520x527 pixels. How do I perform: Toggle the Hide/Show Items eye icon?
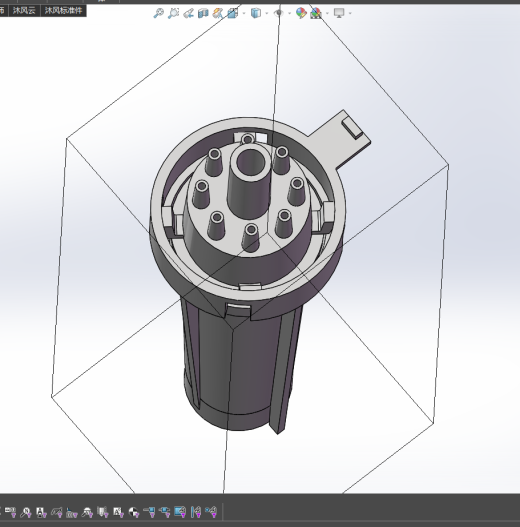[x=279, y=13]
